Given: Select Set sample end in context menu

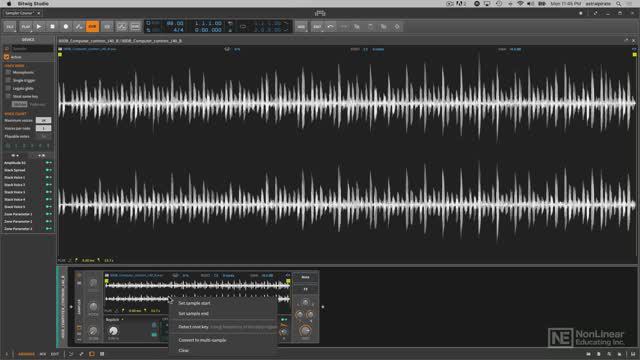Looking at the screenshot, I should click(223, 313).
